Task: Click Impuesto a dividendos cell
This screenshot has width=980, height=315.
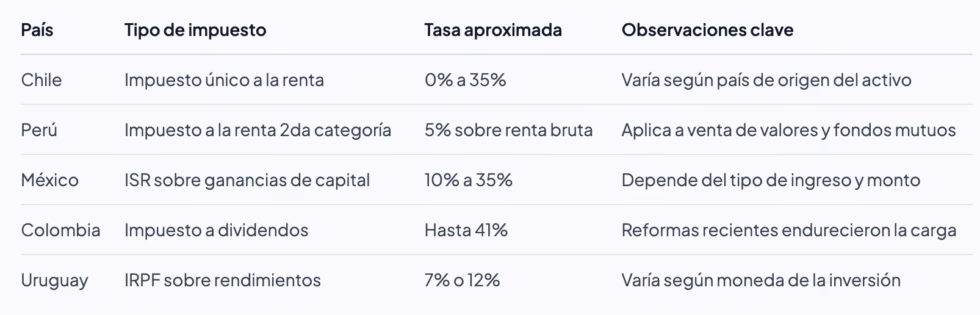Action: pyautogui.click(x=216, y=230)
